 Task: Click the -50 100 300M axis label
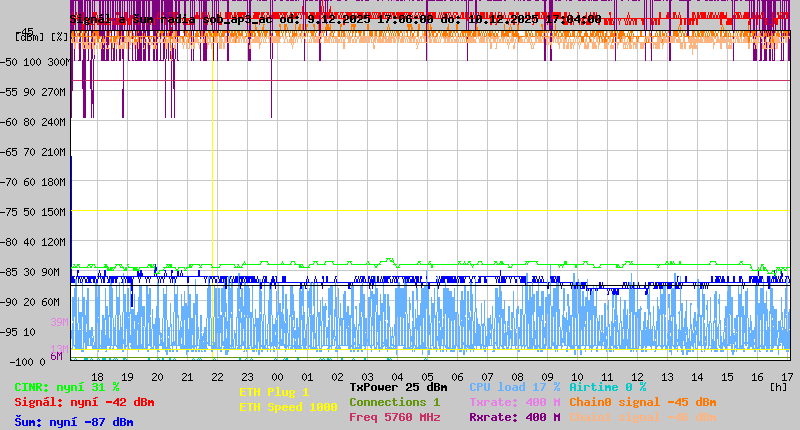pyautogui.click(x=35, y=62)
